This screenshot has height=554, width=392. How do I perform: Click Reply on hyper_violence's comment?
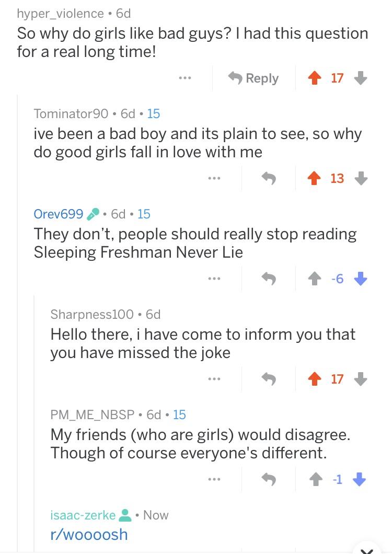(254, 78)
